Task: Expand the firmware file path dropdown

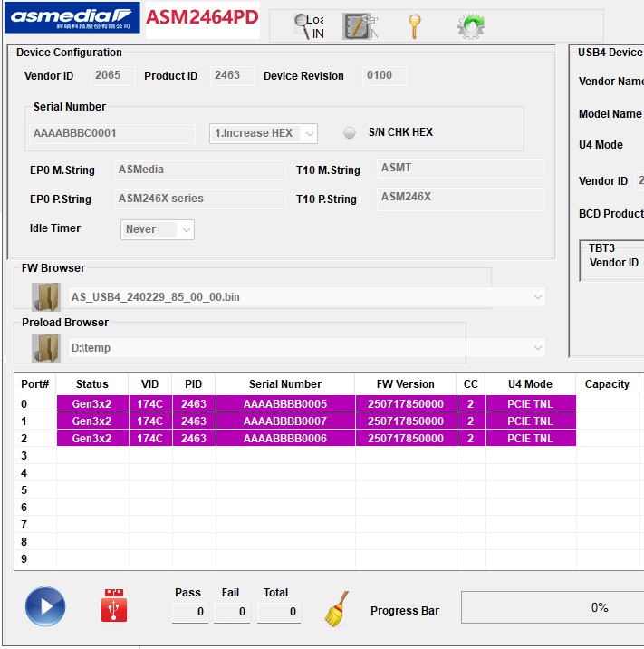Action: pos(539,297)
